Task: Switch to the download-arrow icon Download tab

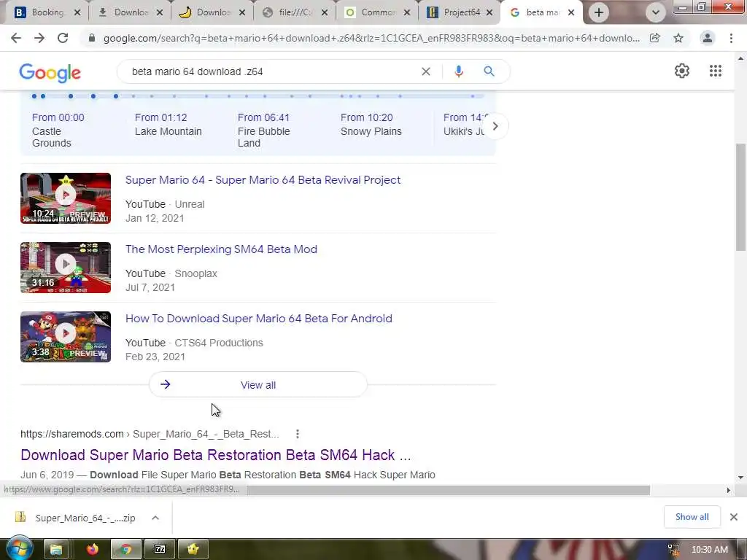Action: 130,12
